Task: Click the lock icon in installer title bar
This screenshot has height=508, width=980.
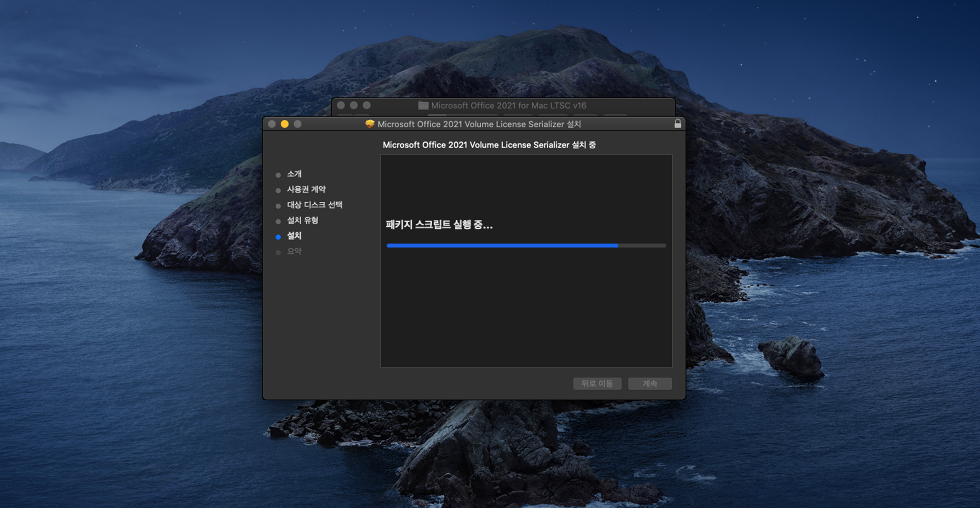Action: point(678,123)
